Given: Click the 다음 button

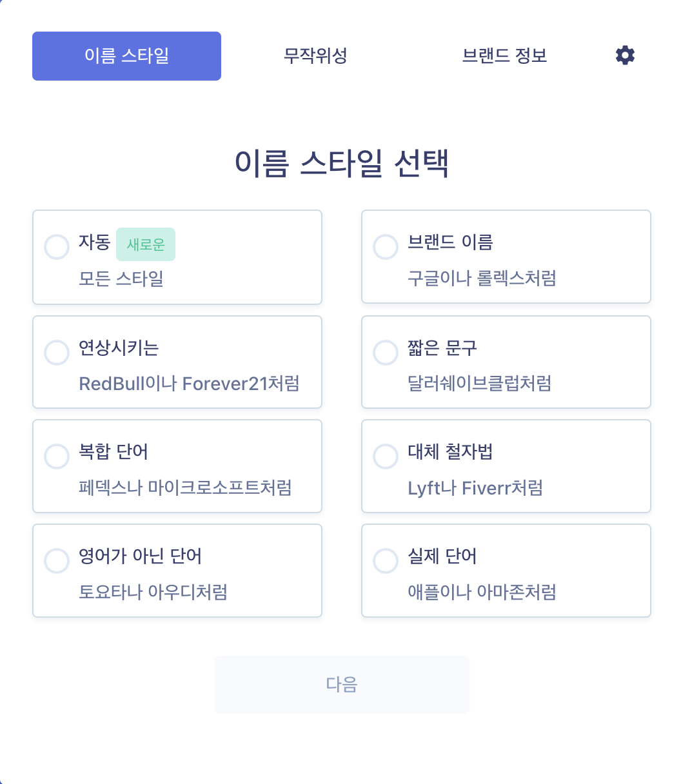Looking at the screenshot, I should (x=341, y=684).
